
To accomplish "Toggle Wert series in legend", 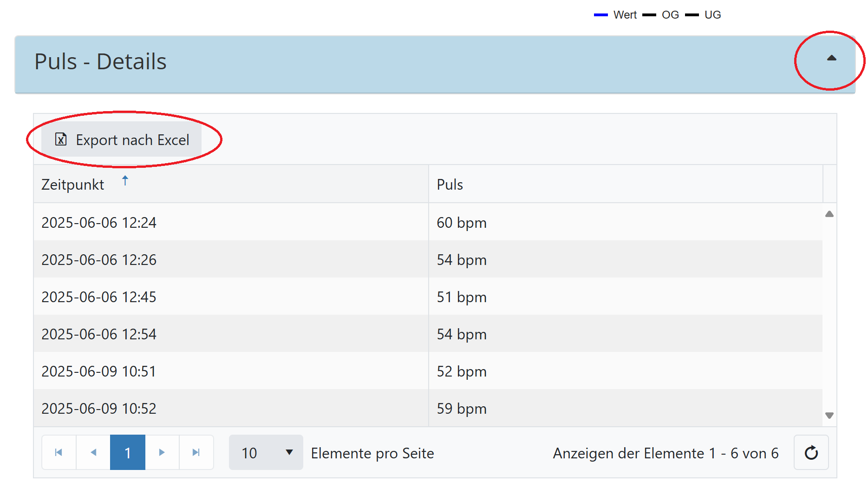I will tap(616, 15).
